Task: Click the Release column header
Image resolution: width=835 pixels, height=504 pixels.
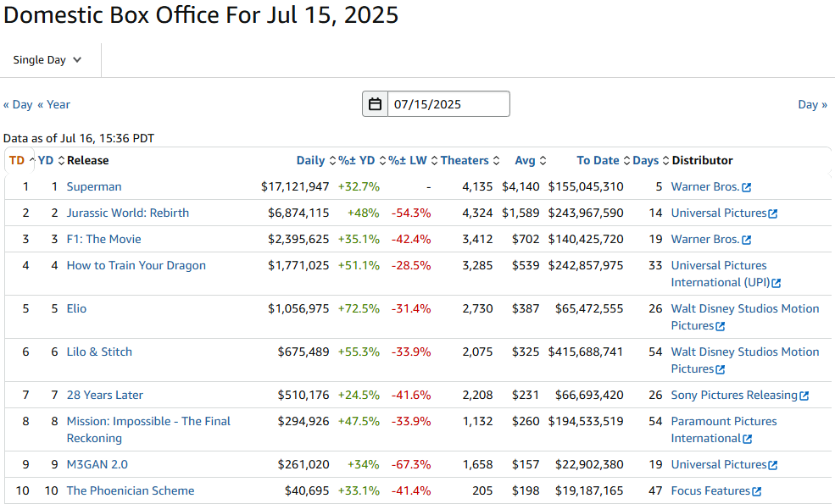Action: pyautogui.click(x=88, y=160)
